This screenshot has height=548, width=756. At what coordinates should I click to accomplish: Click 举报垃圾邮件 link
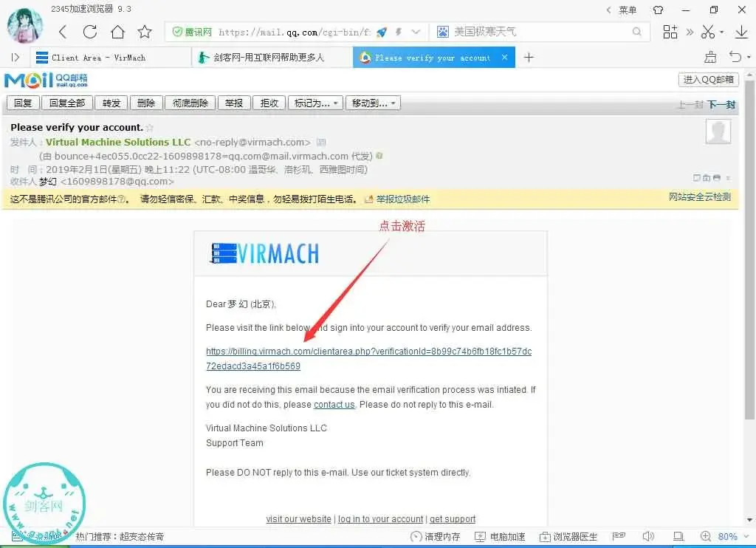[x=403, y=199]
